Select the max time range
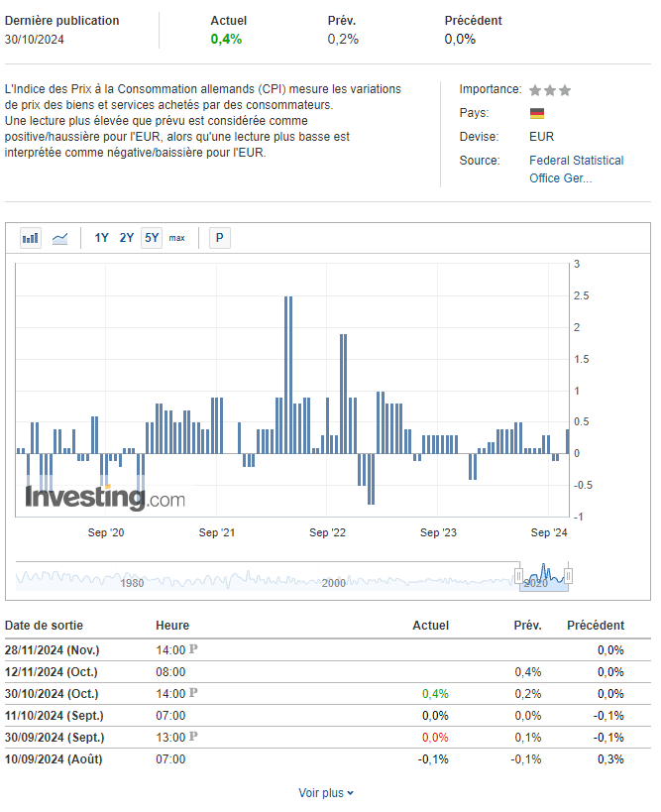Image resolution: width=661 pixels, height=812 pixels. 177,238
